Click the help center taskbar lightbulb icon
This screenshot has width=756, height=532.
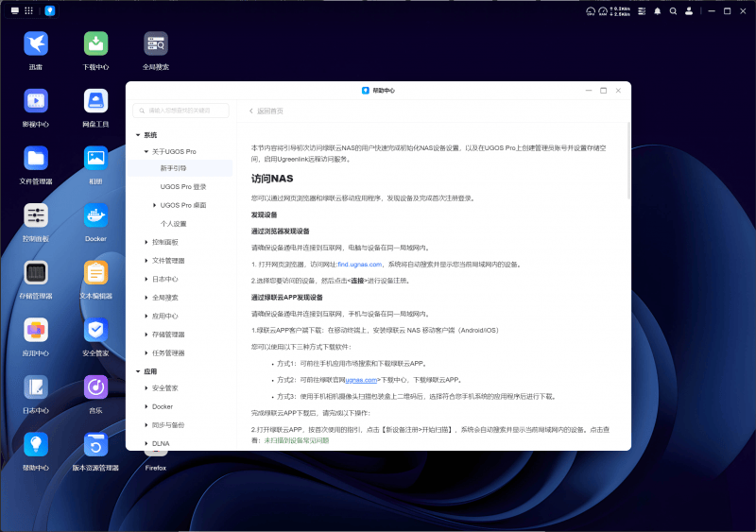(50, 10)
